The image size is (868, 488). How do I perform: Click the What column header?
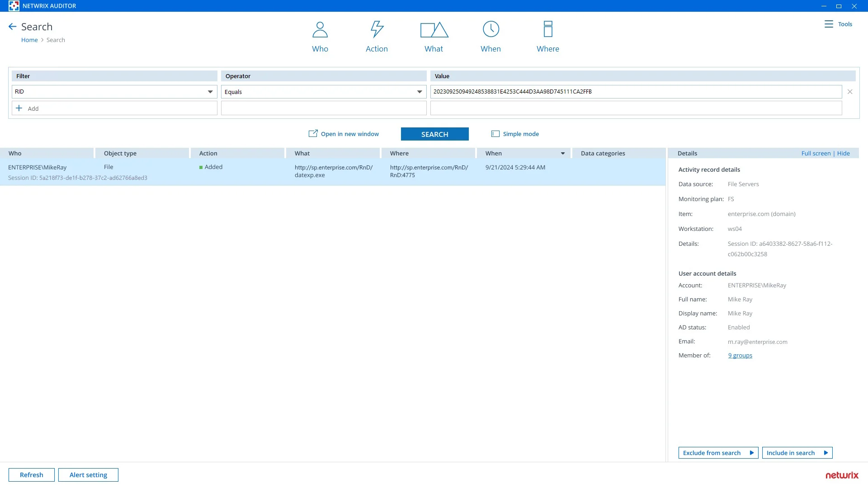[x=333, y=153]
